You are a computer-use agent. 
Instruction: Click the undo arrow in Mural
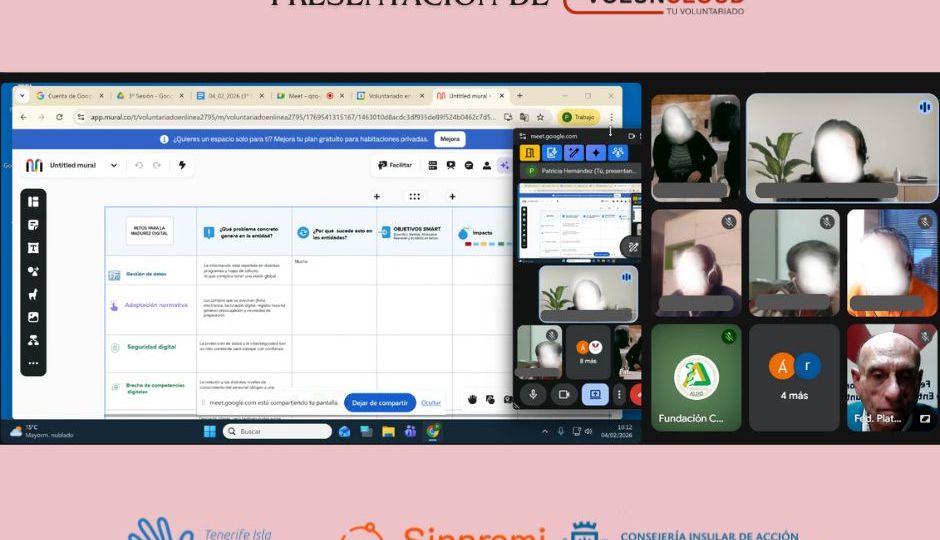(139, 165)
